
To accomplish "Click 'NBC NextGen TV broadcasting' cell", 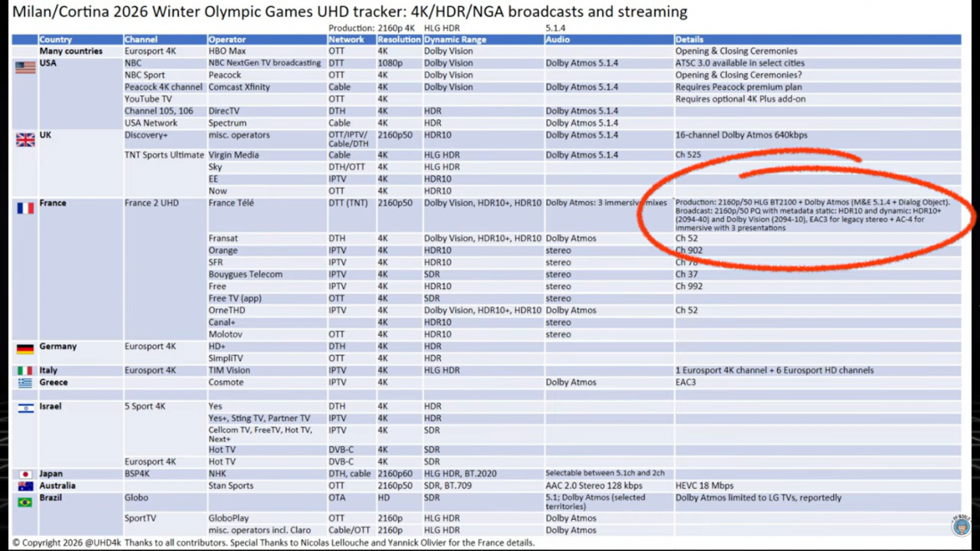I will click(x=265, y=63).
